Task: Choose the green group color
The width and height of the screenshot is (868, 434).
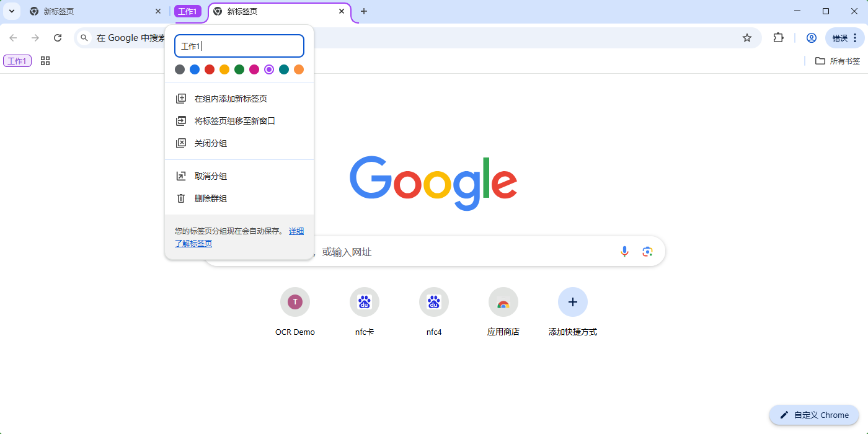Action: coord(239,69)
